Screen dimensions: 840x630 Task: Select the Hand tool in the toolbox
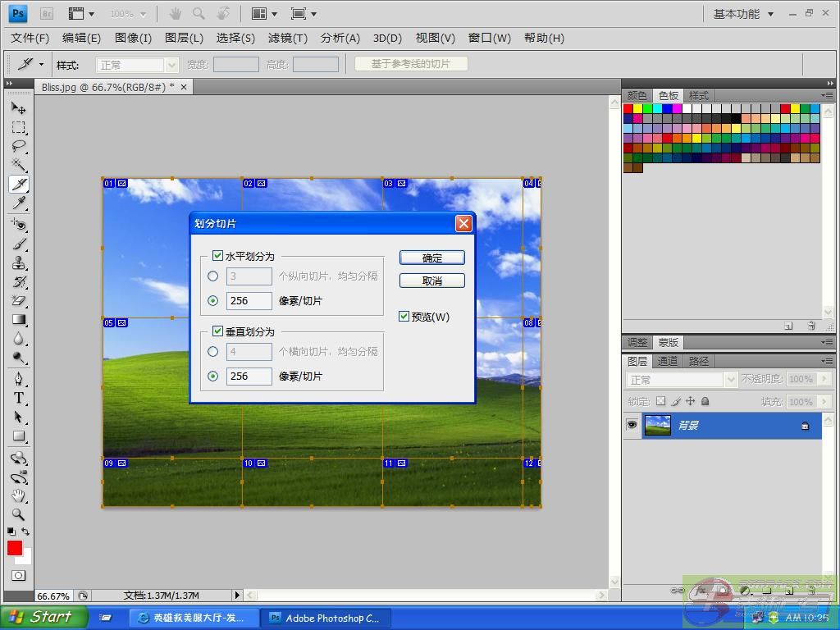19,495
